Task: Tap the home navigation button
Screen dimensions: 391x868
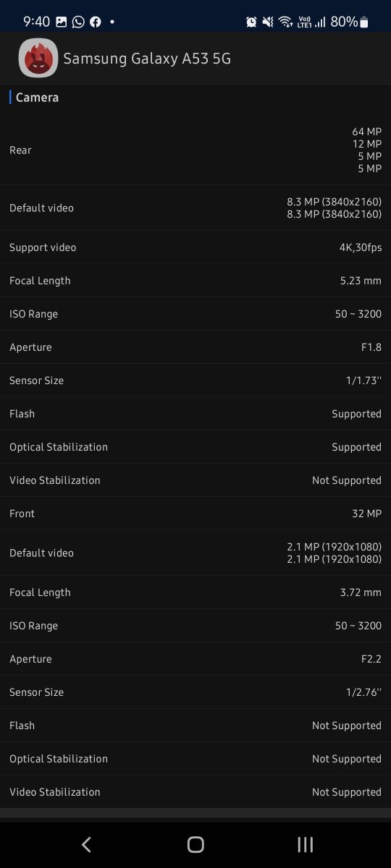Action: point(195,844)
